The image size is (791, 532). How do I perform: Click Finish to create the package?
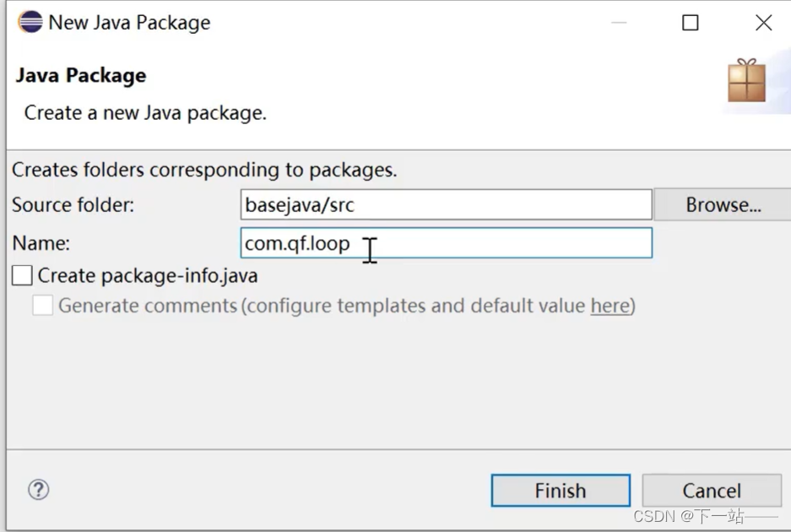561,491
